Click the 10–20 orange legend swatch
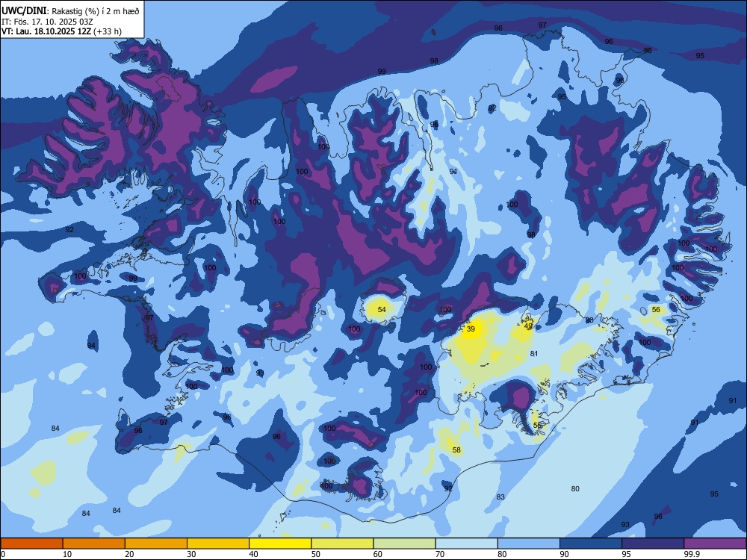747x560 pixels. pos(94,544)
